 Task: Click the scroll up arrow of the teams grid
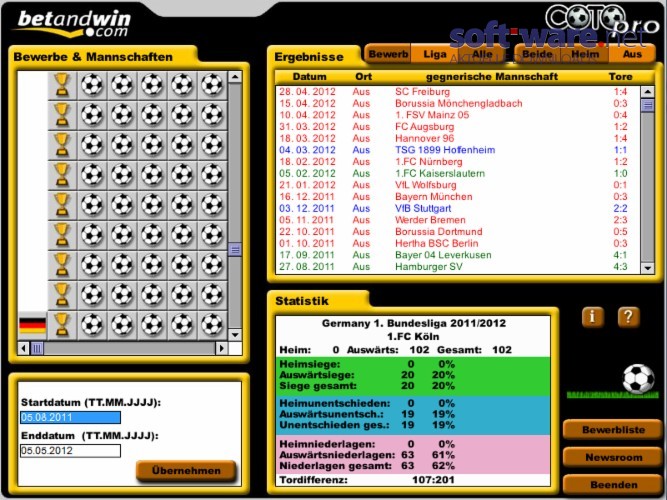(235, 77)
